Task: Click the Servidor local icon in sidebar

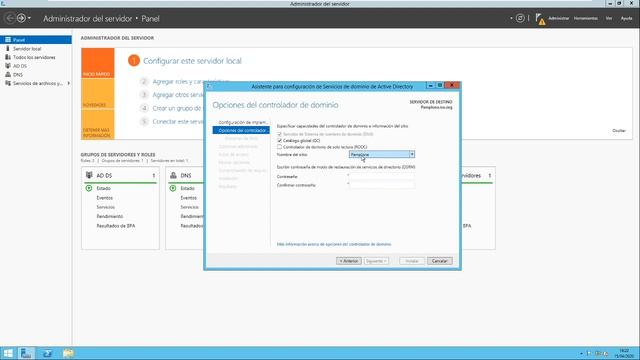Action: click(x=8, y=49)
